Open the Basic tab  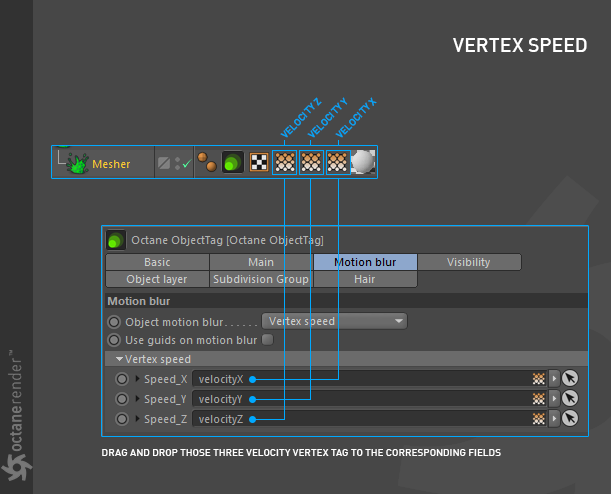(x=157, y=262)
